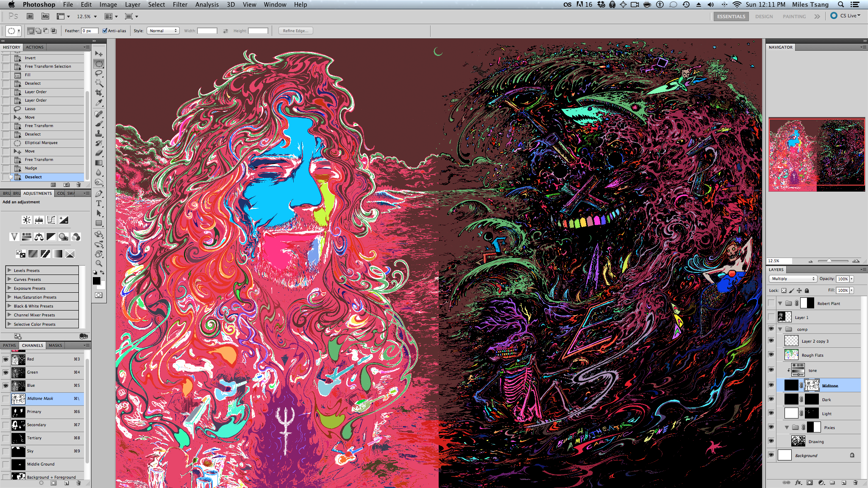This screenshot has width=868, height=488.
Task: Add a Selective Color adjustment
Action: pyautogui.click(x=70, y=254)
